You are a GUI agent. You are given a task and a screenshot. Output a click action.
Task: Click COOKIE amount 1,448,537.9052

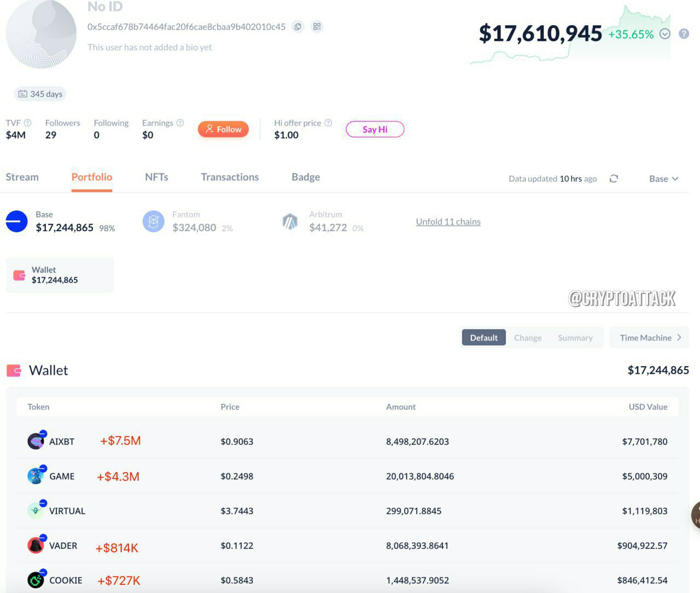[x=417, y=580]
